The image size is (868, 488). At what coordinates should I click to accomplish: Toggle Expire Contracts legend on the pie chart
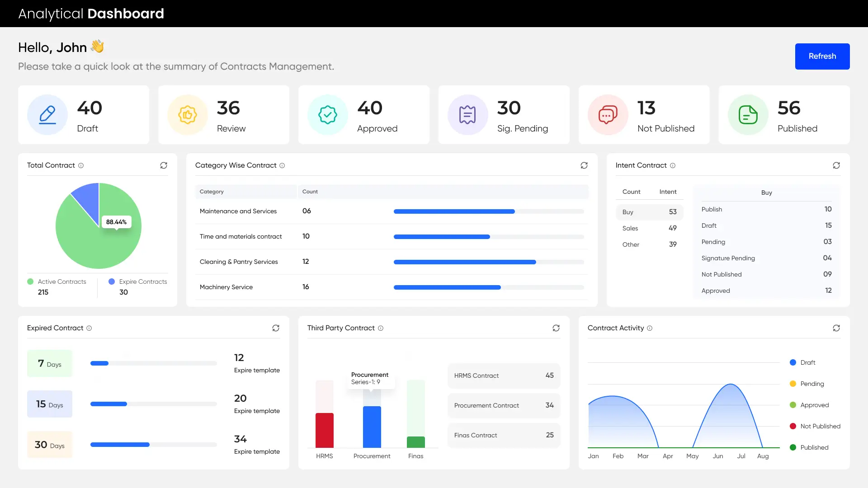(x=138, y=282)
